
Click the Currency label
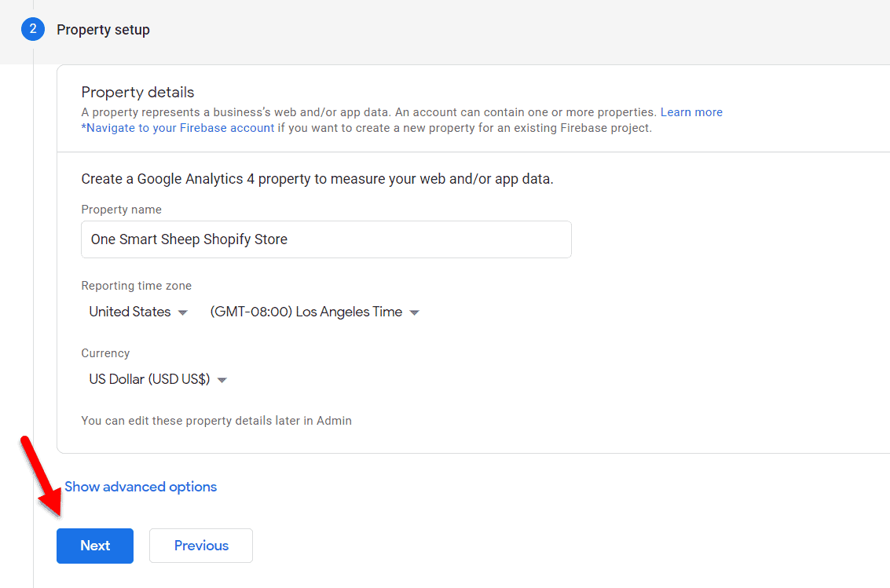point(105,353)
